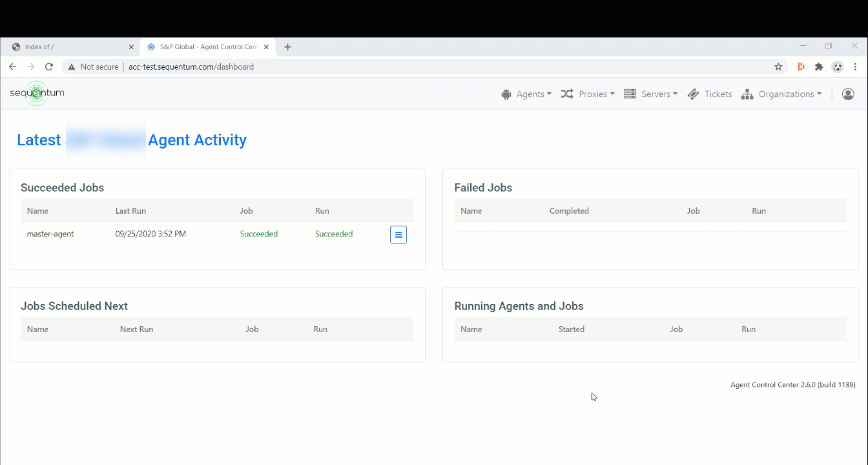Open the Servers dropdown menu
The image size is (868, 465).
[x=651, y=94]
